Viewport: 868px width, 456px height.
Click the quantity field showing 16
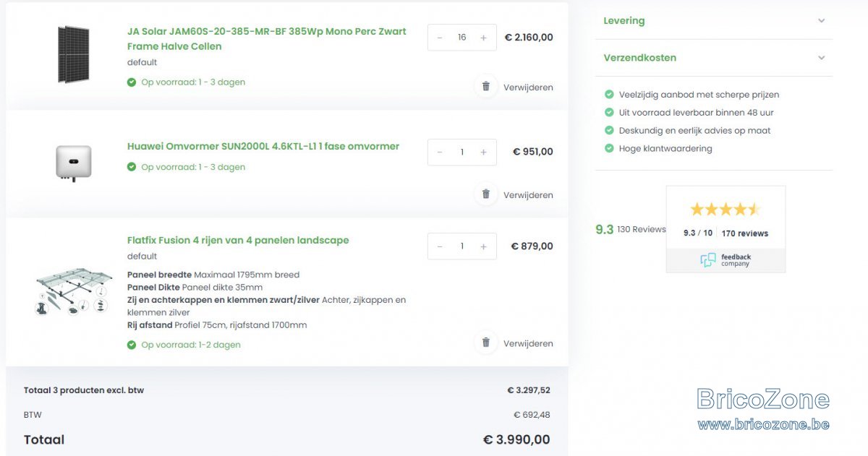click(x=461, y=38)
